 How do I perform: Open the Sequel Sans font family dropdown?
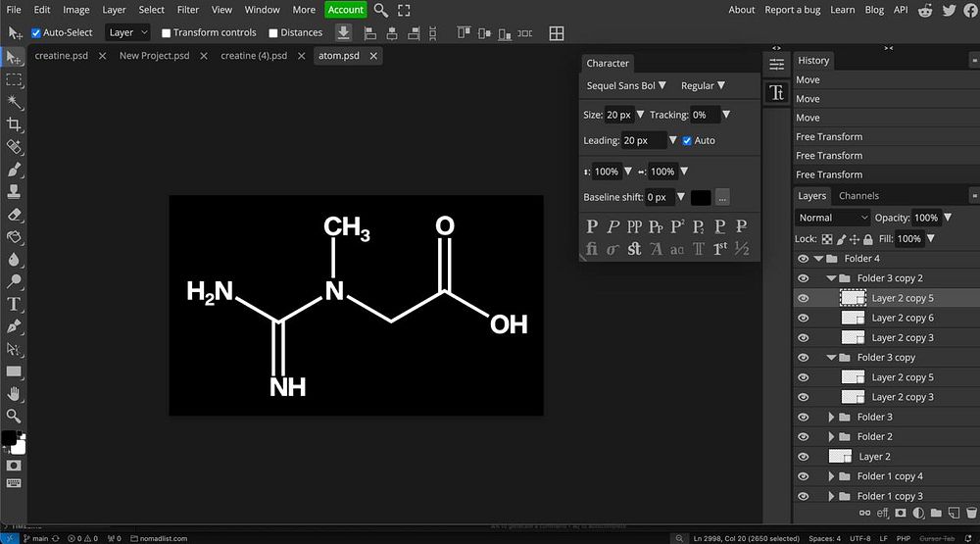pos(626,86)
